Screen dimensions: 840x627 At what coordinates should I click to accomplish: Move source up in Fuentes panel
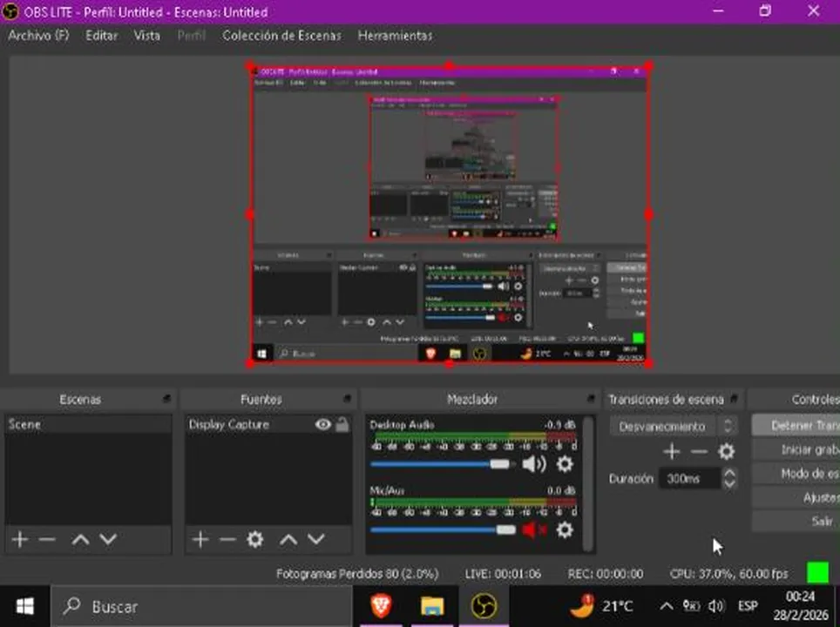(x=288, y=539)
